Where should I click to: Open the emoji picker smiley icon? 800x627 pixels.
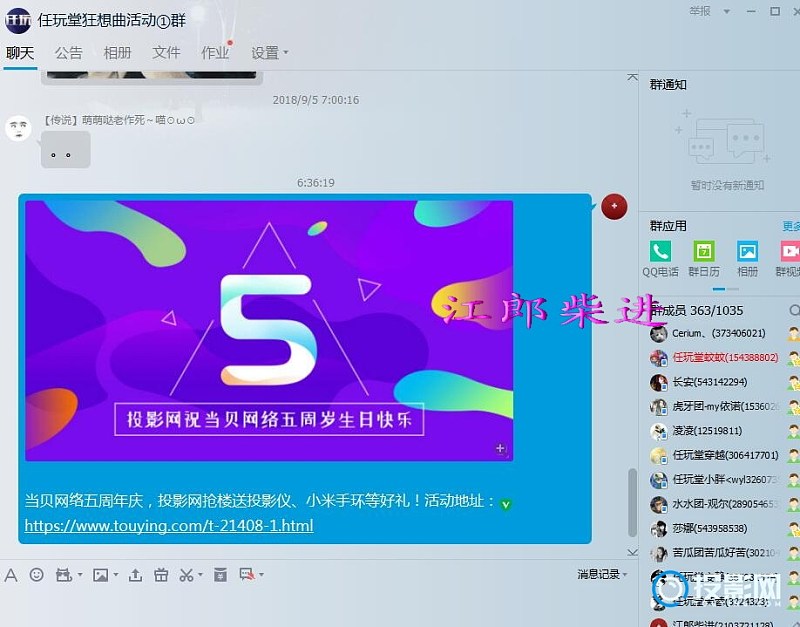36,575
